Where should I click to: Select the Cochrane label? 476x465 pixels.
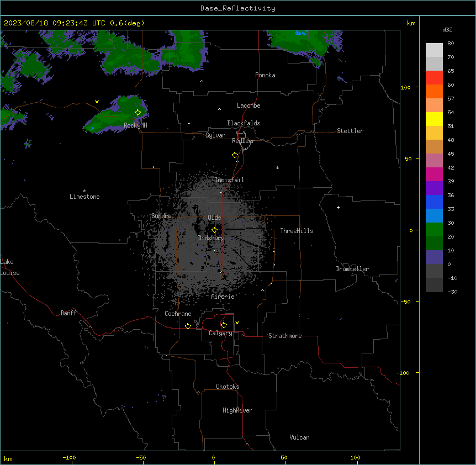(178, 314)
